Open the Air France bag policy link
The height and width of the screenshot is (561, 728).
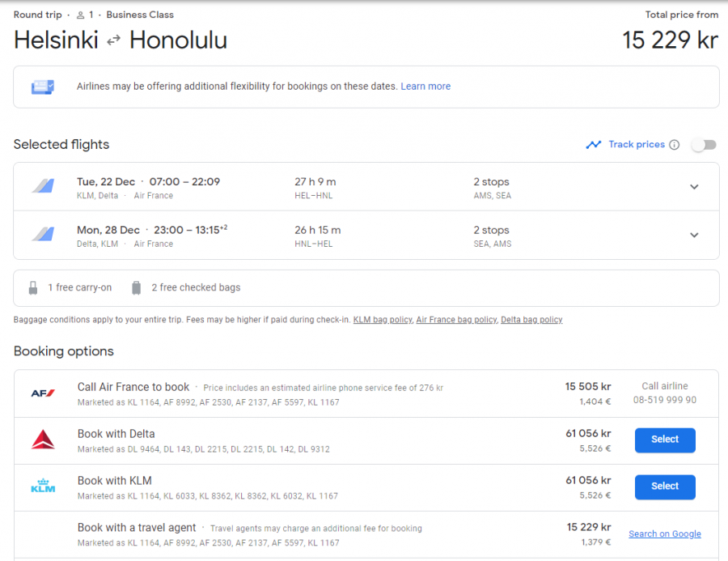456,320
